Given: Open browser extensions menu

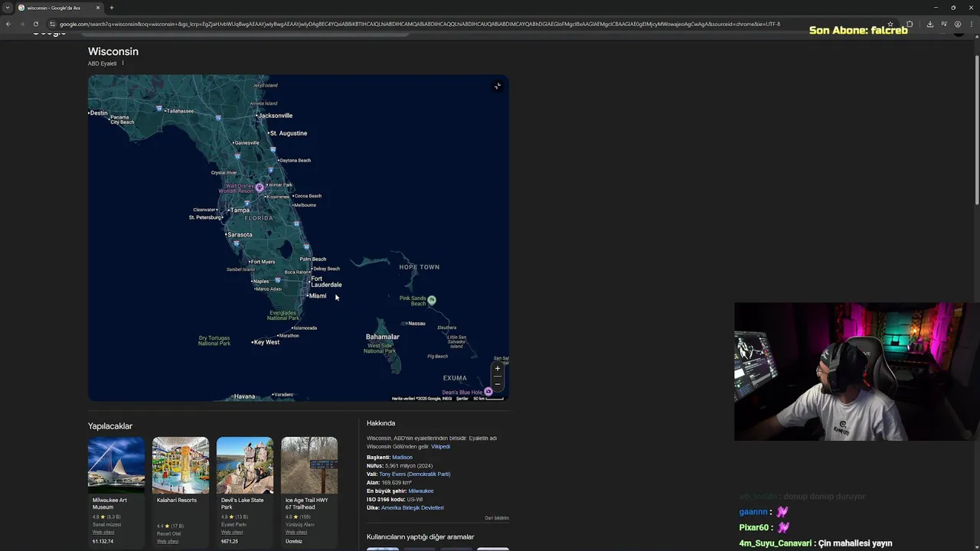Looking at the screenshot, I should pos(910,24).
